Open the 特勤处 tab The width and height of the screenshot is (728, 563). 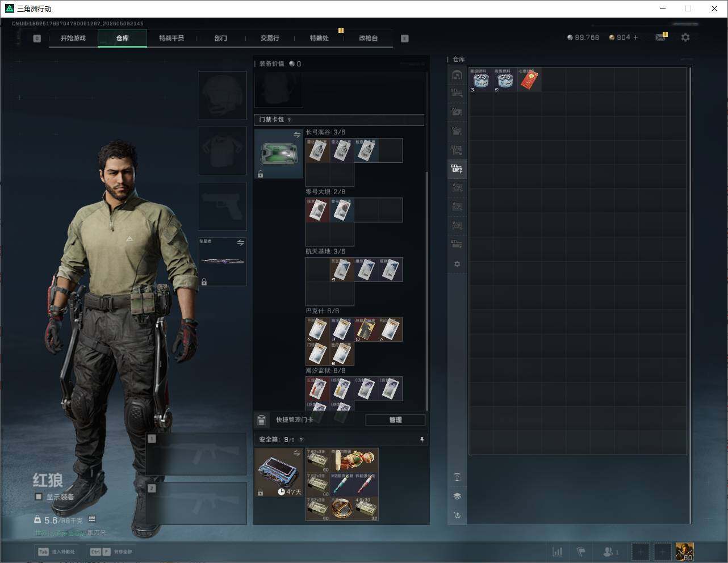[x=319, y=38]
